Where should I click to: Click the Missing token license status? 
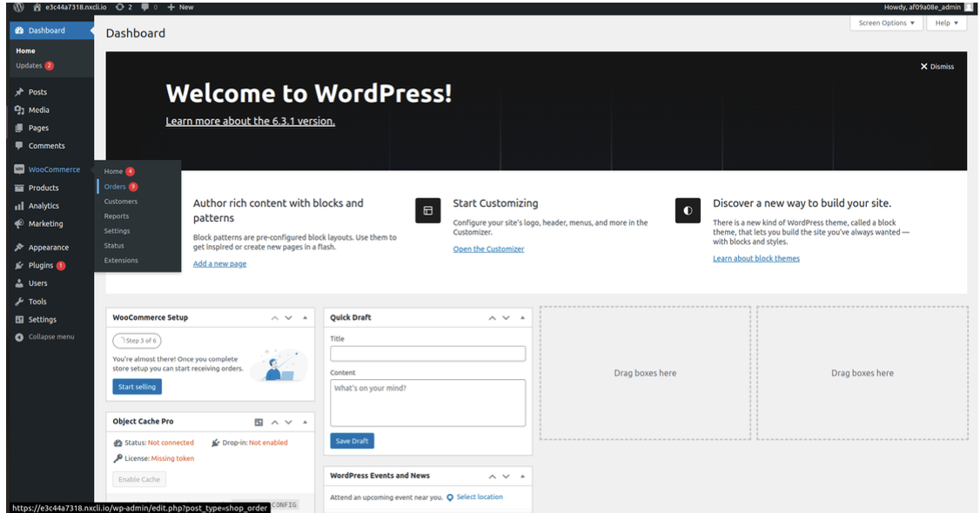coord(172,459)
